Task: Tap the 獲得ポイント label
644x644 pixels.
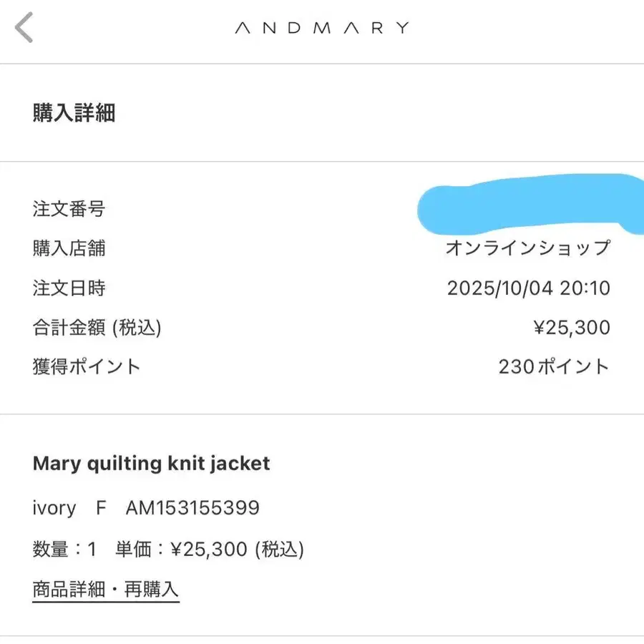Action: pyautogui.click(x=87, y=367)
